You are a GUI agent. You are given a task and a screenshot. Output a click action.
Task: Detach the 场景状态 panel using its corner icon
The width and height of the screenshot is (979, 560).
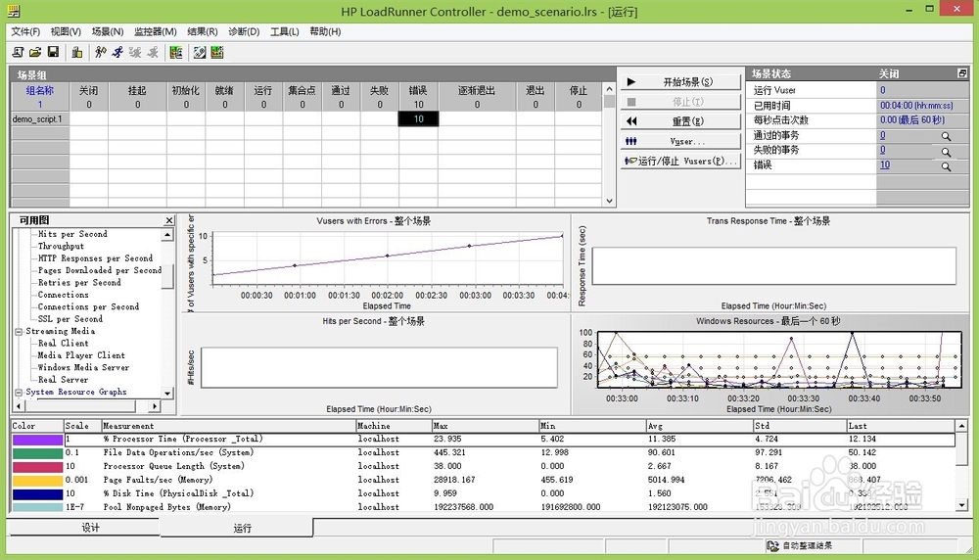click(962, 73)
